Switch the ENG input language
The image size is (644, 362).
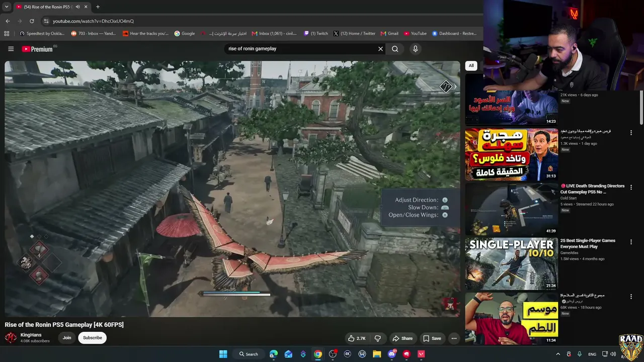pos(592,354)
